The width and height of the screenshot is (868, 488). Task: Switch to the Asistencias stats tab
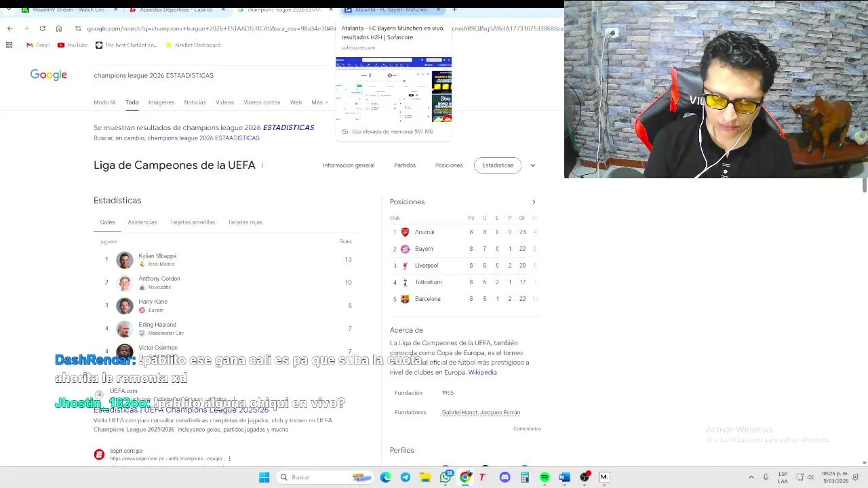tap(142, 222)
